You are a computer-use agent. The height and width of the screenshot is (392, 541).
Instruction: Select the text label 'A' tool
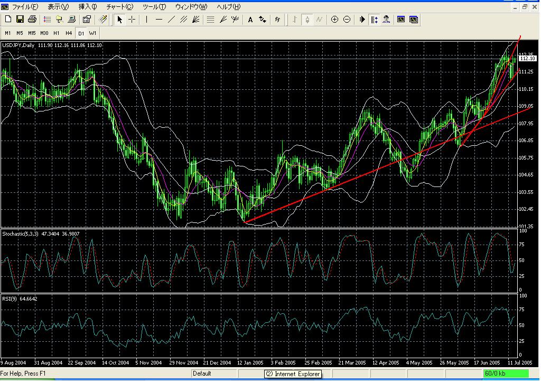[250, 20]
